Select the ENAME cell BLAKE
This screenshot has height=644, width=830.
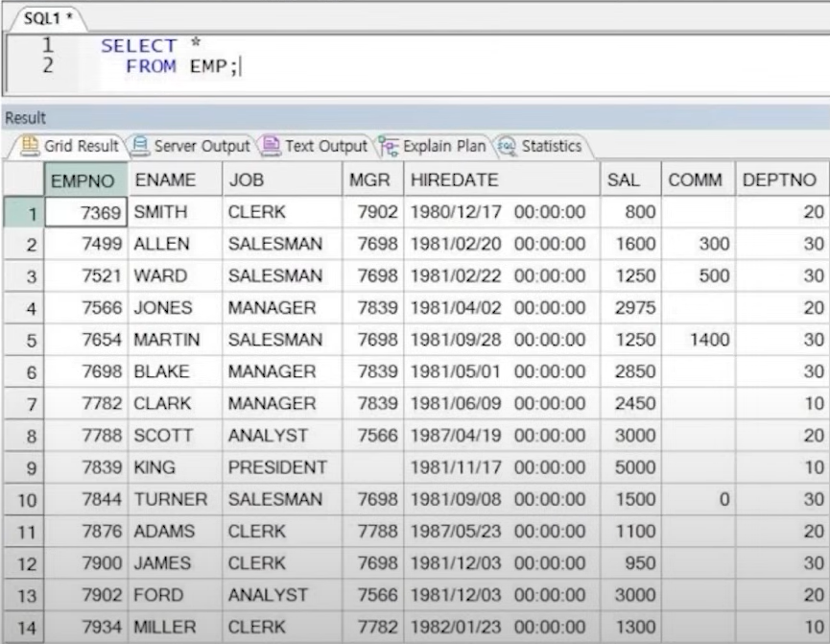pyautogui.click(x=176, y=371)
